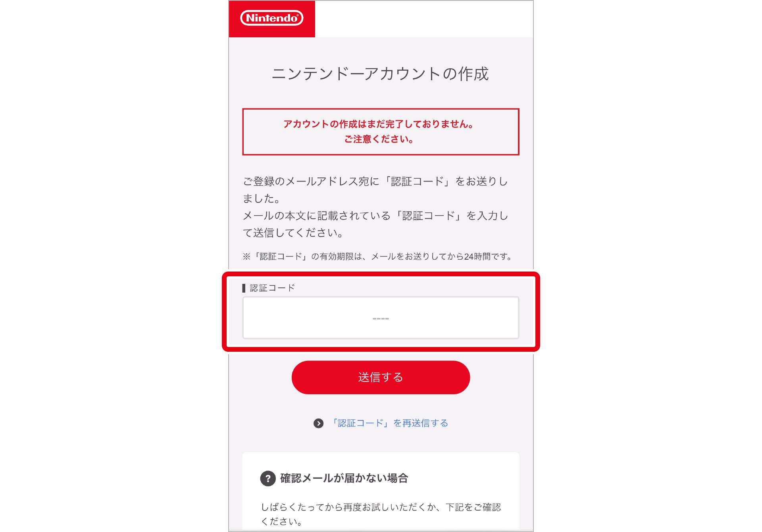
Task: Click the red warning アカウントの作成はまだ完了しておりません text
Action: pyautogui.click(x=379, y=124)
